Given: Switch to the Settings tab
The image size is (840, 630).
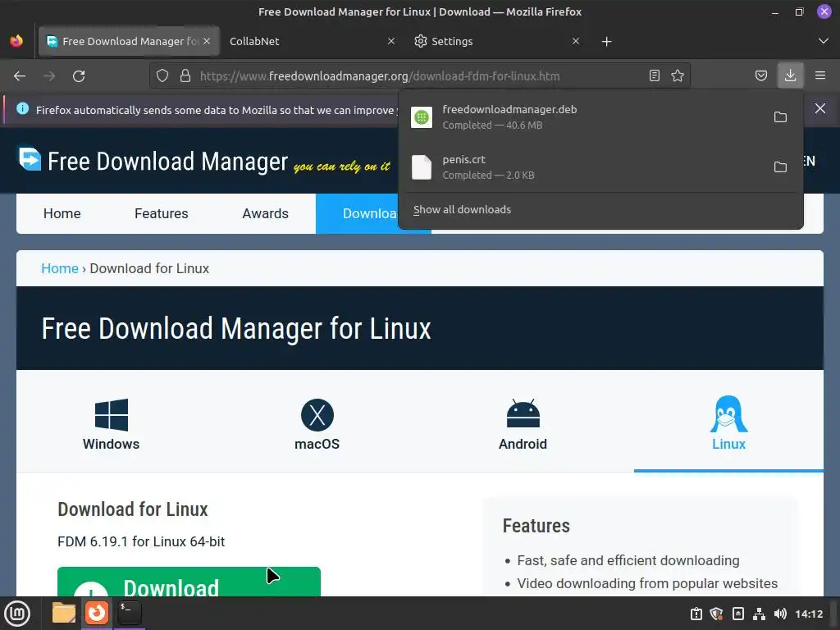Looking at the screenshot, I should tap(497, 41).
